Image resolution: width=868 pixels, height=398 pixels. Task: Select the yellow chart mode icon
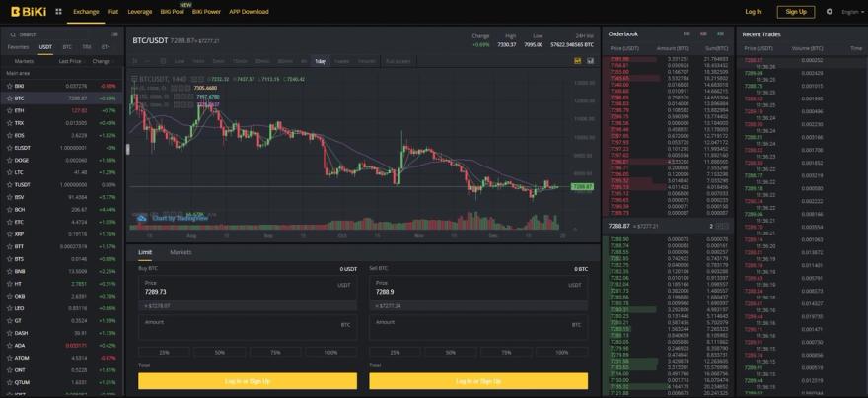(x=578, y=61)
